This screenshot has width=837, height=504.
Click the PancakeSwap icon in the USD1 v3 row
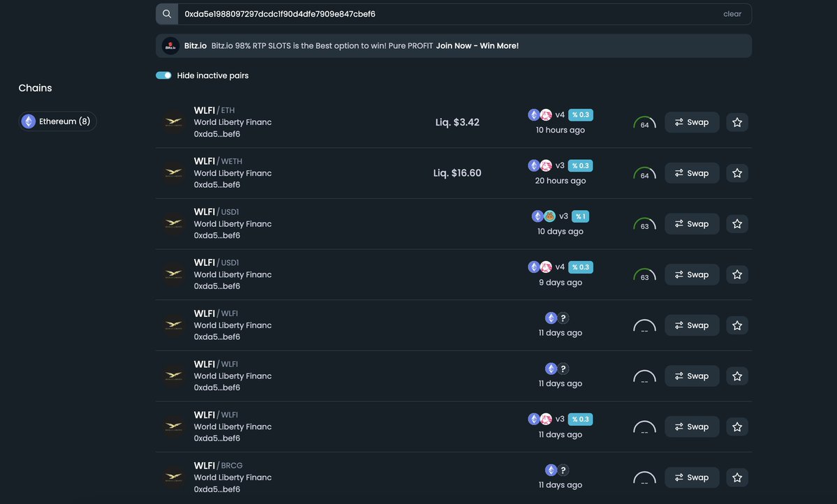[x=549, y=216]
